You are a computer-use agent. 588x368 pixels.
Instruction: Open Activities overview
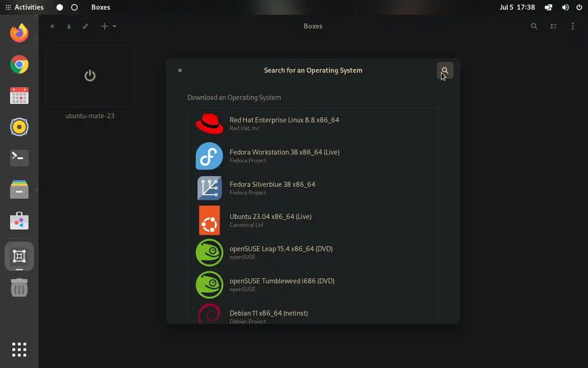click(x=25, y=7)
